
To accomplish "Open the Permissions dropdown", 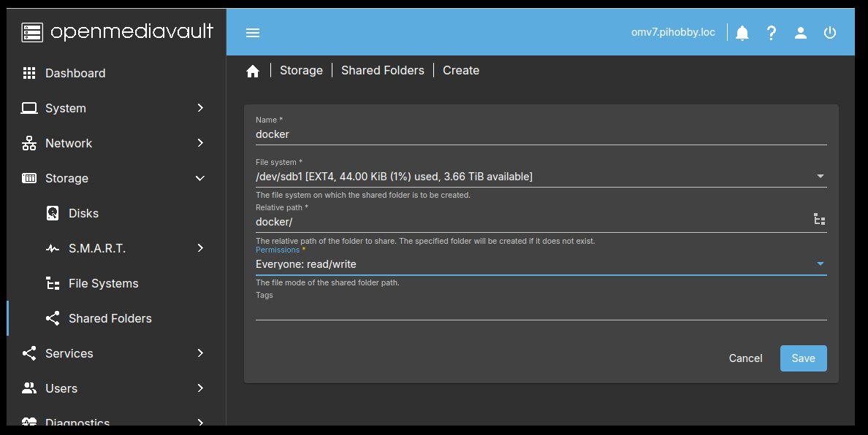I will 820,263.
